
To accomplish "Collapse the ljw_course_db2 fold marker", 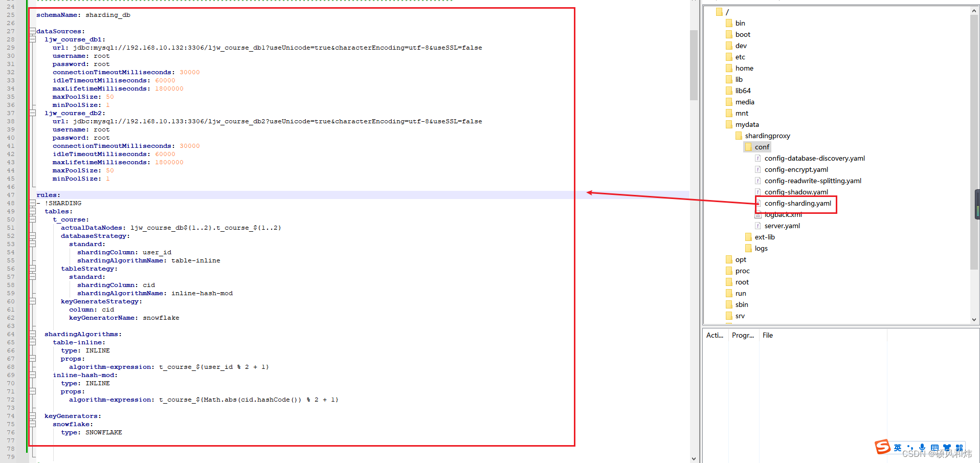I will point(32,113).
